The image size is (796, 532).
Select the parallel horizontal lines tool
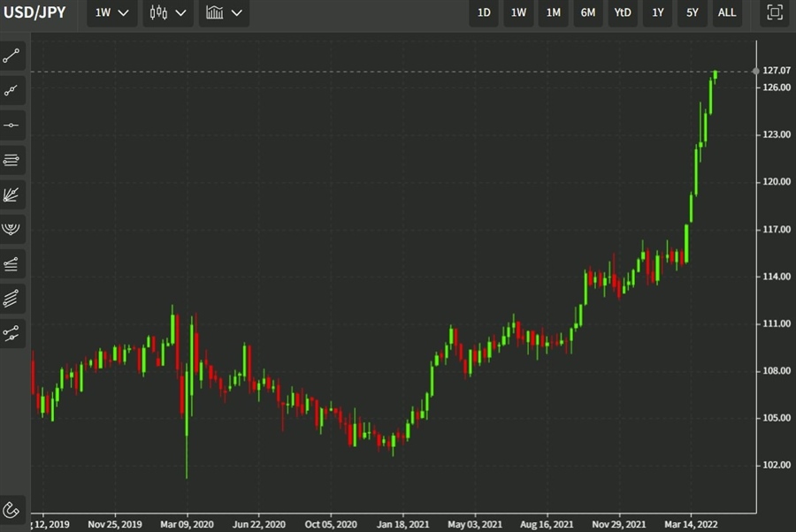(x=11, y=160)
